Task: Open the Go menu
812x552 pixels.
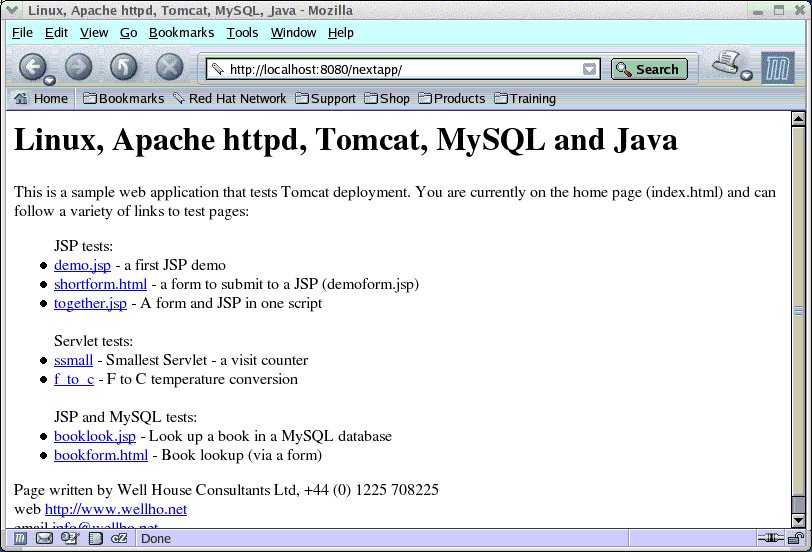Action: click(128, 33)
